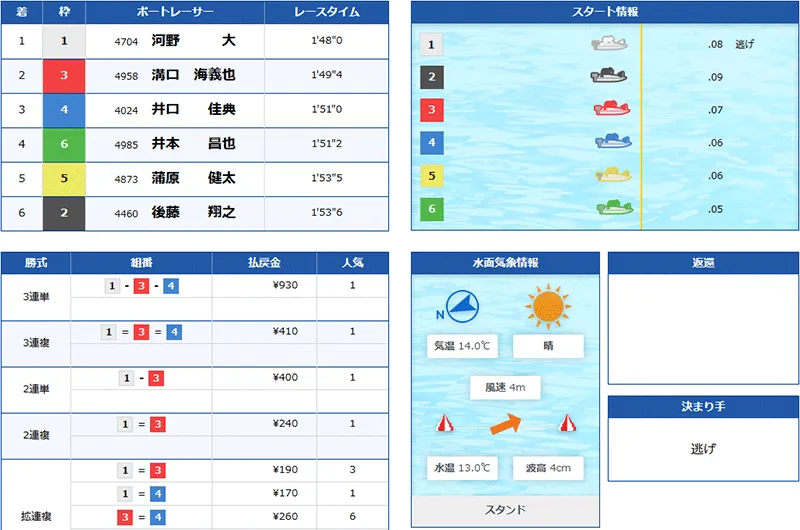Image resolution: width=800 pixels, height=530 pixels.
Task: Click the blue boat icon in lane 4
Action: pos(614,141)
